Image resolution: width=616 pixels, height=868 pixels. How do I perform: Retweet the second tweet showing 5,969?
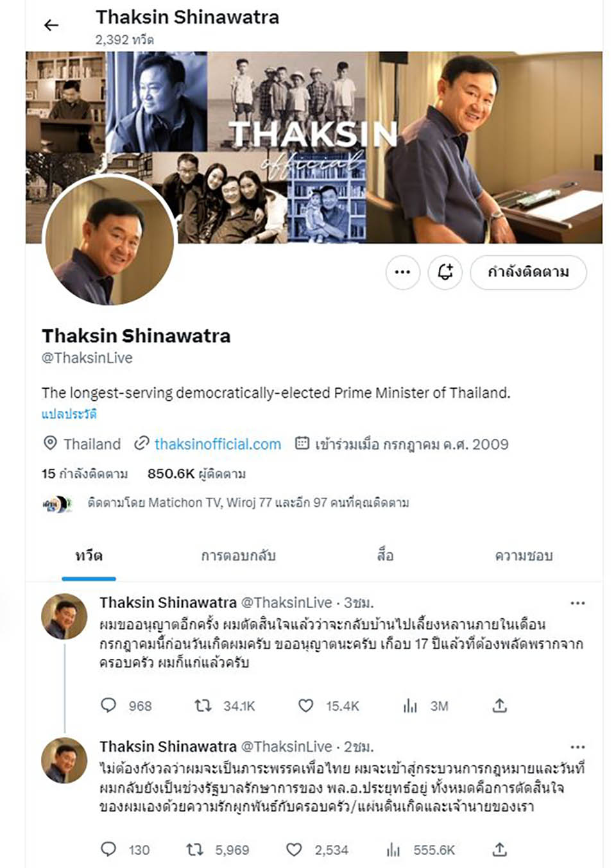click(x=194, y=850)
